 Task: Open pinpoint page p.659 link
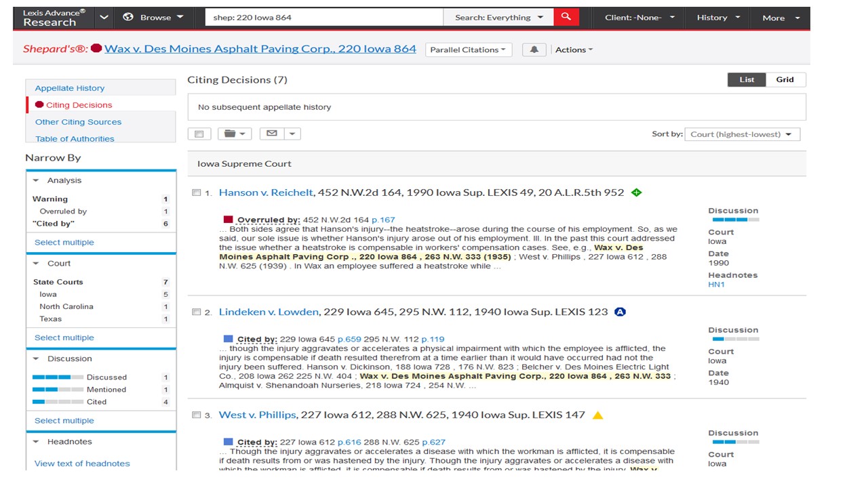[349, 339]
